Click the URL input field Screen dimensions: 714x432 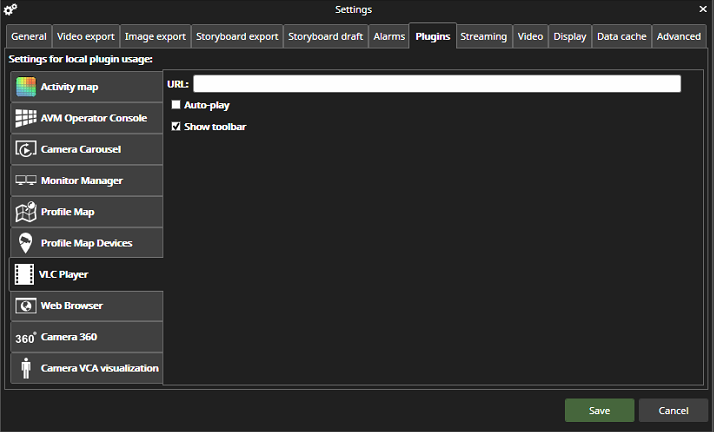tap(437, 84)
